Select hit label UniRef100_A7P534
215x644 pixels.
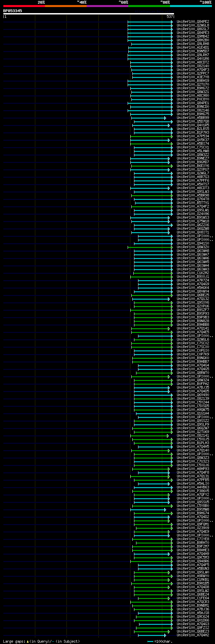pos(193,136)
